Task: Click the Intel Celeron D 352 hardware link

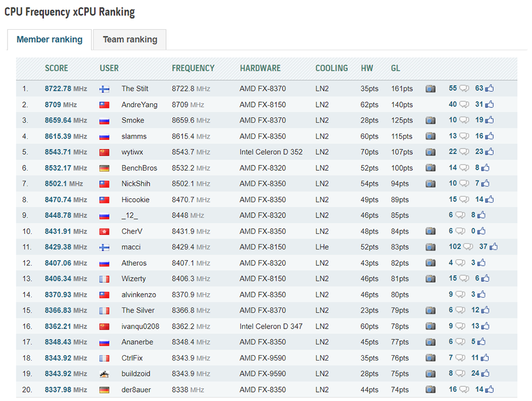Action: tap(271, 152)
